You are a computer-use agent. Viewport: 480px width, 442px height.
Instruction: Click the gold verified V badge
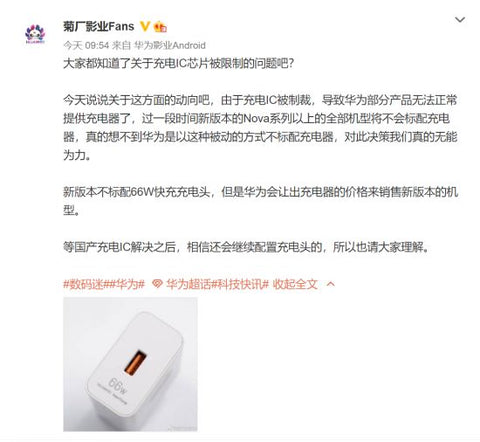[145, 26]
